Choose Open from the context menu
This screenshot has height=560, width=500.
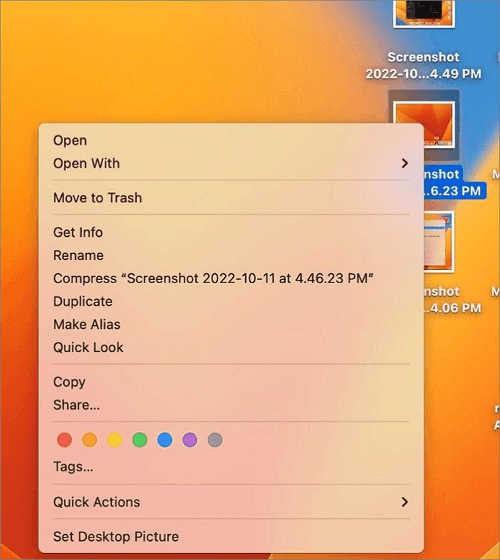[231, 140]
